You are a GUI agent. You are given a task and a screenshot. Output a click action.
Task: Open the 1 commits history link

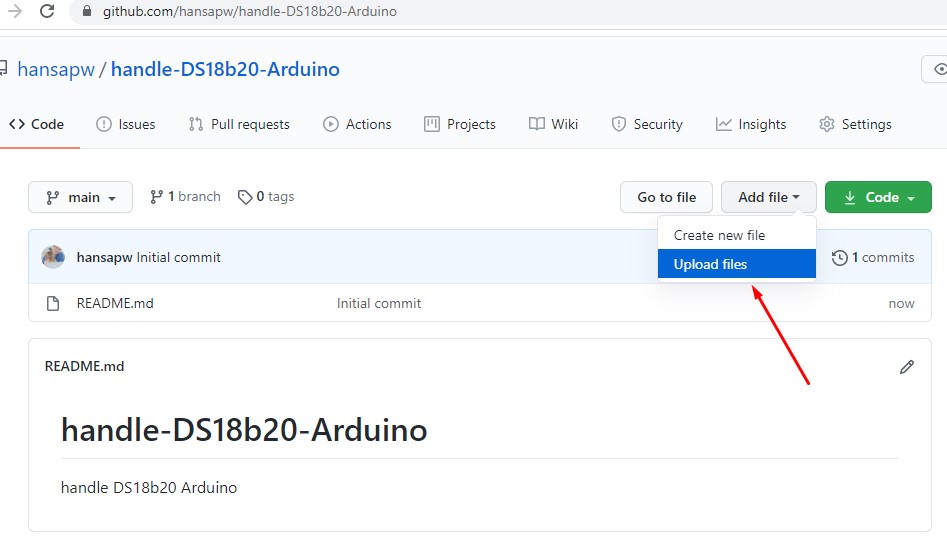873,258
